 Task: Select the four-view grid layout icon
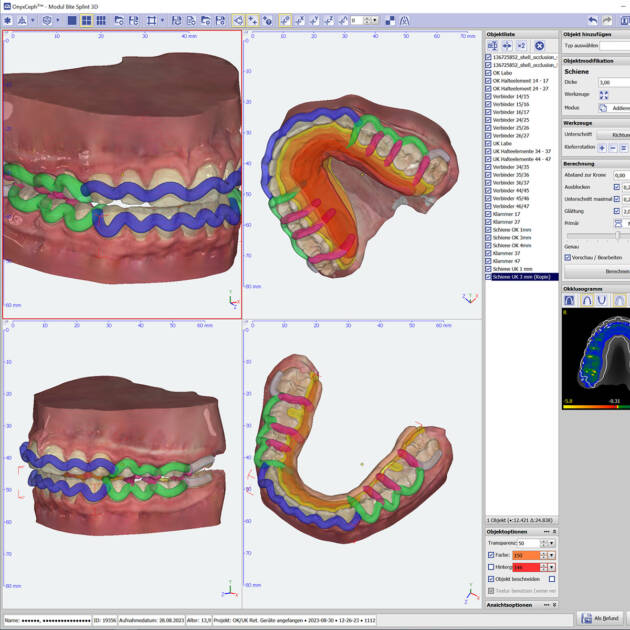click(x=86, y=20)
